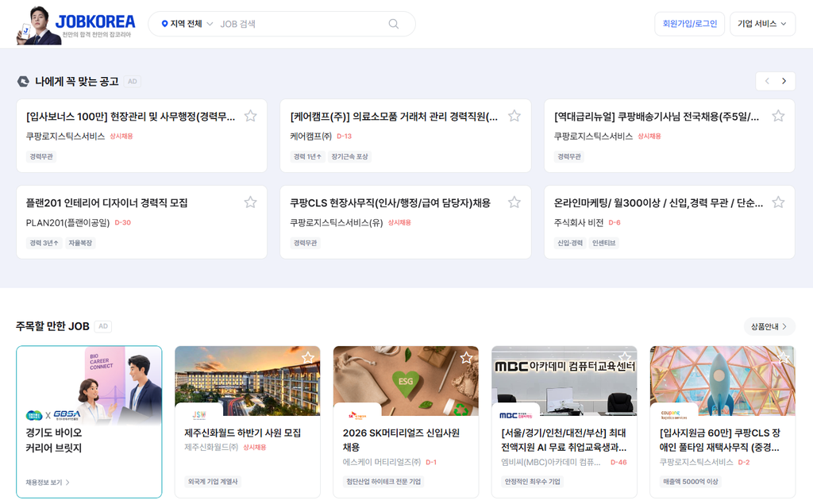Viewport: 813px width, 504px height.
Task: Open the 경기도 바이오 커리어 브릿지 card
Action: [x=89, y=422]
